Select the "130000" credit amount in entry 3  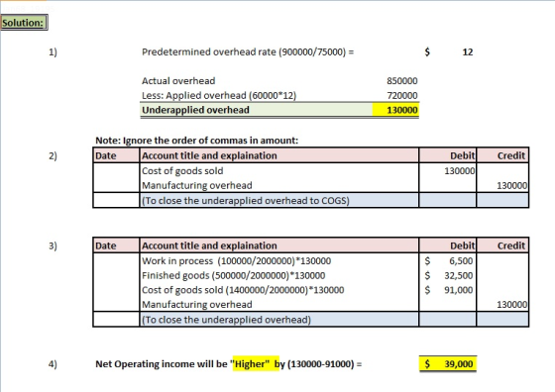[511, 304]
